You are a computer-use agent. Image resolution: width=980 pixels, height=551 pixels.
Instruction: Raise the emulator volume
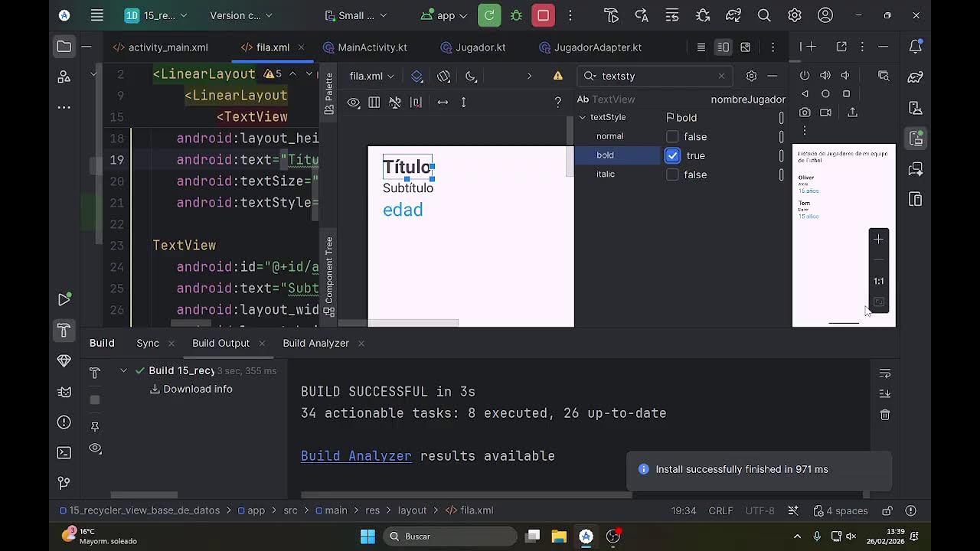click(x=825, y=75)
